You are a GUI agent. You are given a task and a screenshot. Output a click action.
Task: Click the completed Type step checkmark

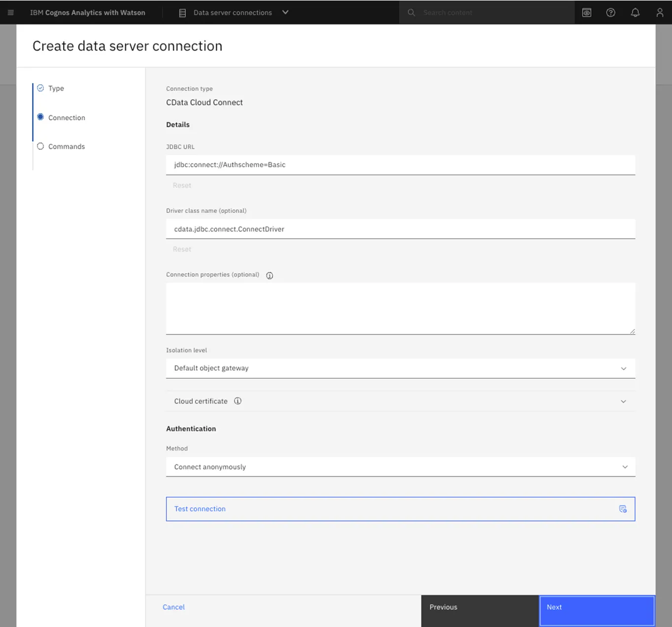[x=40, y=88]
